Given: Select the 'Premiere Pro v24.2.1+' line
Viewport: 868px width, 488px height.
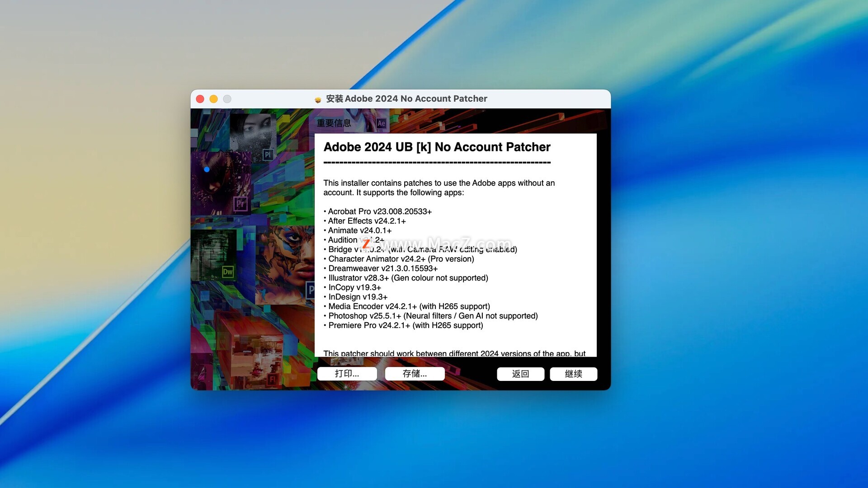Looking at the screenshot, I should point(404,325).
